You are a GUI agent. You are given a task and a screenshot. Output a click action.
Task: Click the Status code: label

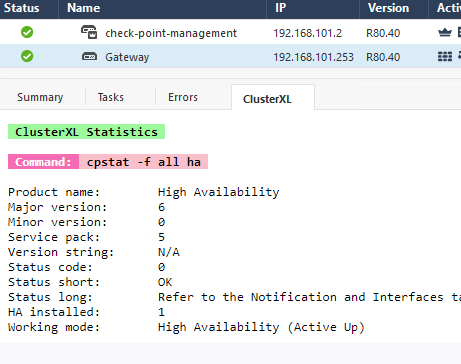coord(50,267)
